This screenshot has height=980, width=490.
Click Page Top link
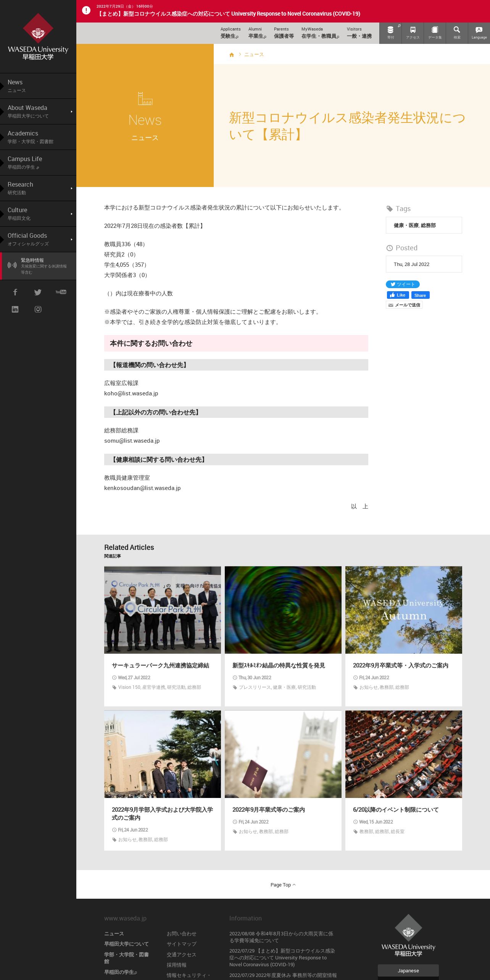[283, 885]
